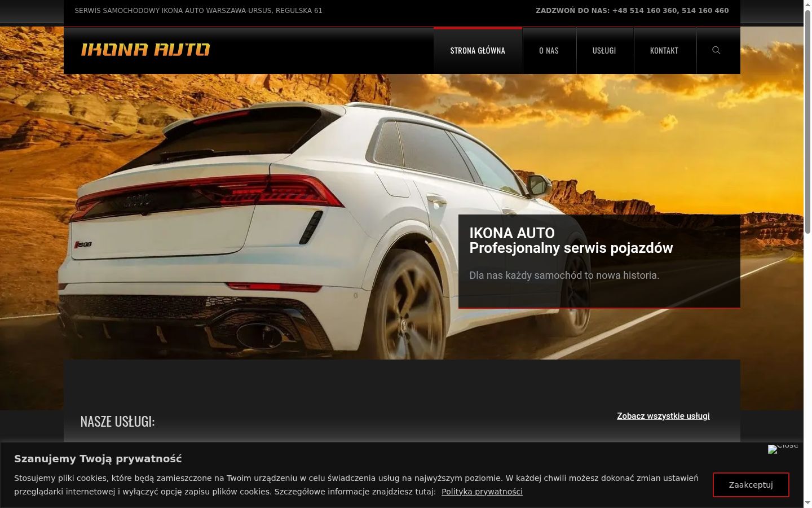Click the phone number in top bar
Image resolution: width=812 pixels, height=508 pixels.
(670, 11)
